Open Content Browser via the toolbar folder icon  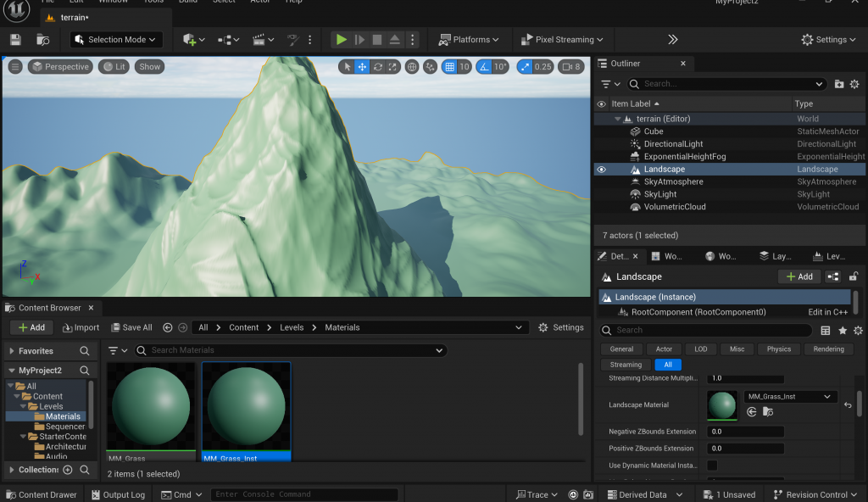pyautogui.click(x=42, y=39)
